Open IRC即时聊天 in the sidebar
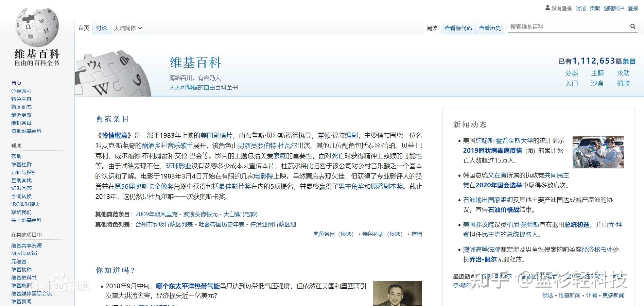Screen dimensions: 644x306 pos(25,204)
